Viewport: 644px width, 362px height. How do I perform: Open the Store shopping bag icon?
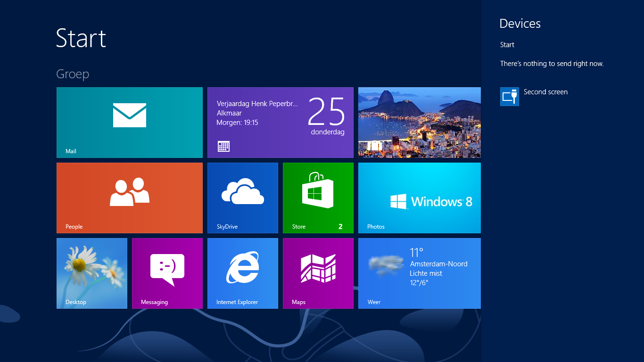[x=318, y=190]
